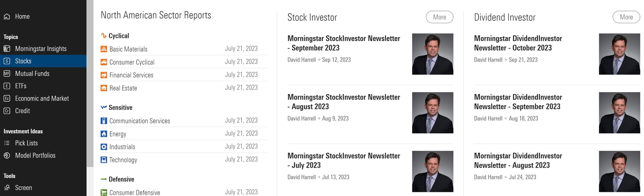Image resolution: width=644 pixels, height=196 pixels.
Task: Open the Credit icon in Topics
Action: point(7,111)
